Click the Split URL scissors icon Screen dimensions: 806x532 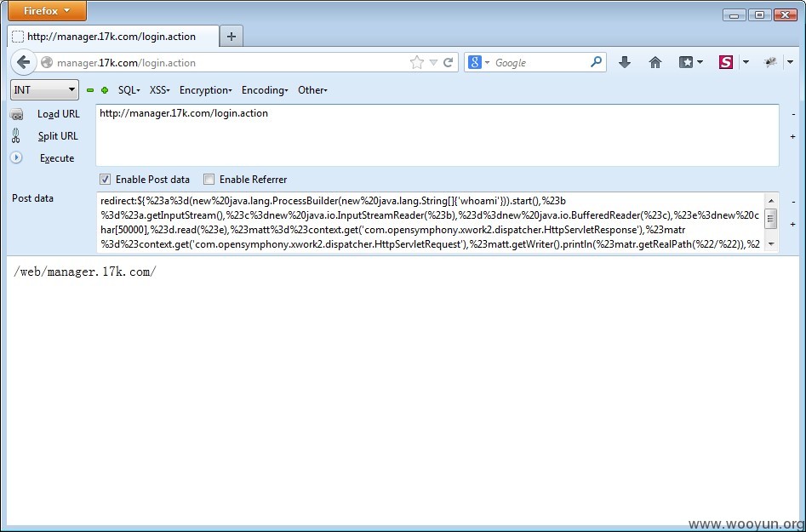pos(15,135)
